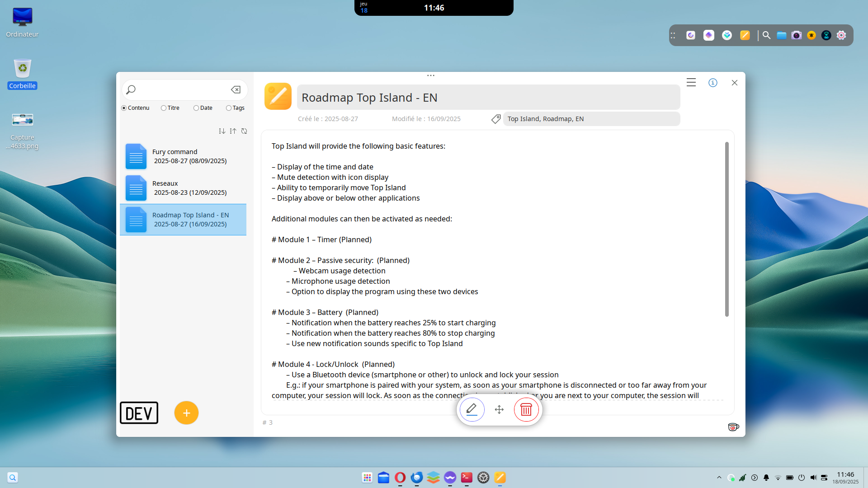Image resolution: width=868 pixels, height=488 pixels.
Task: Click the note title field Roadmap Top Island - EN
Action: point(488,97)
